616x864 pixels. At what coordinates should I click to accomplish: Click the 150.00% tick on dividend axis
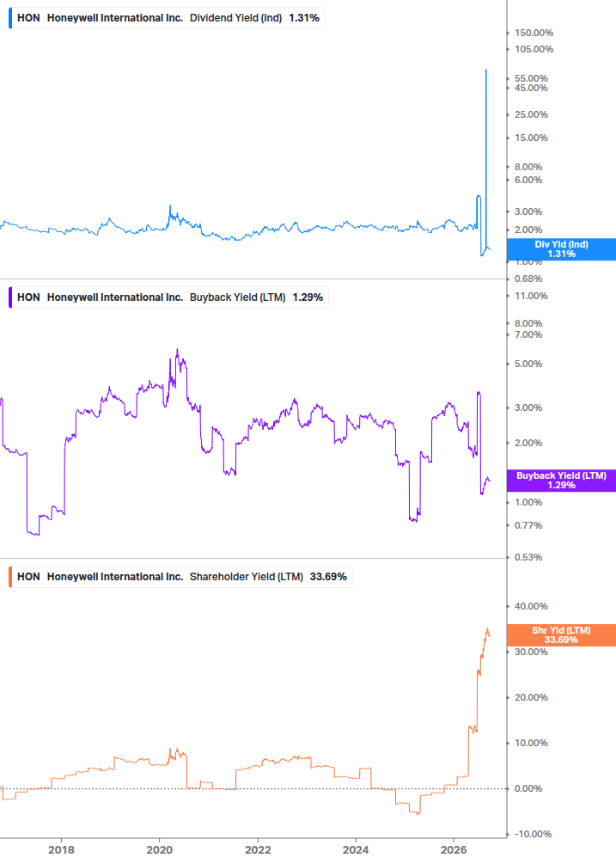tap(534, 33)
